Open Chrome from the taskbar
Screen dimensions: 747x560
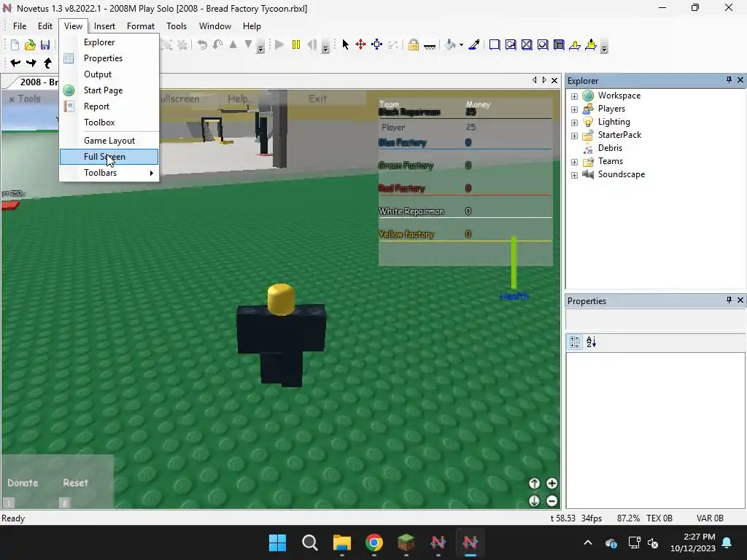pos(374,542)
